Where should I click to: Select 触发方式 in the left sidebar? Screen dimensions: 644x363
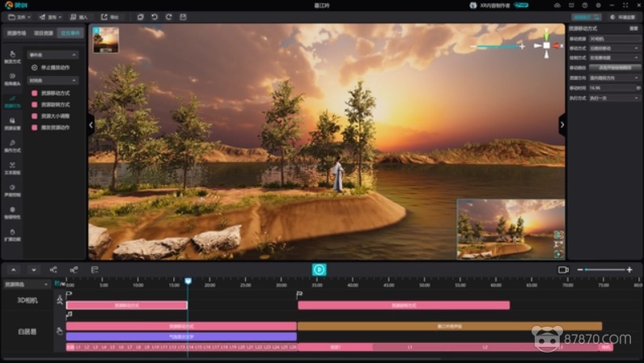click(12, 57)
